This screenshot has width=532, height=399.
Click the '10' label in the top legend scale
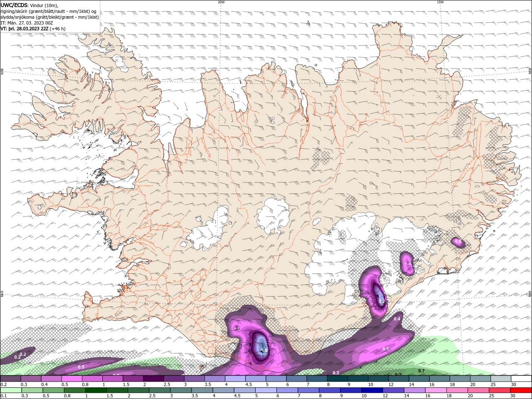pos(370,384)
